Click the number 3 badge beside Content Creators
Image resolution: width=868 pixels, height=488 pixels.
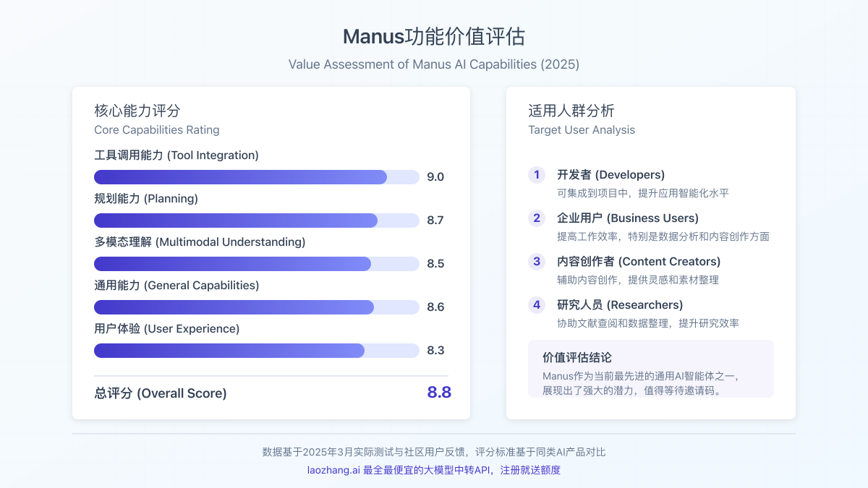coord(537,262)
